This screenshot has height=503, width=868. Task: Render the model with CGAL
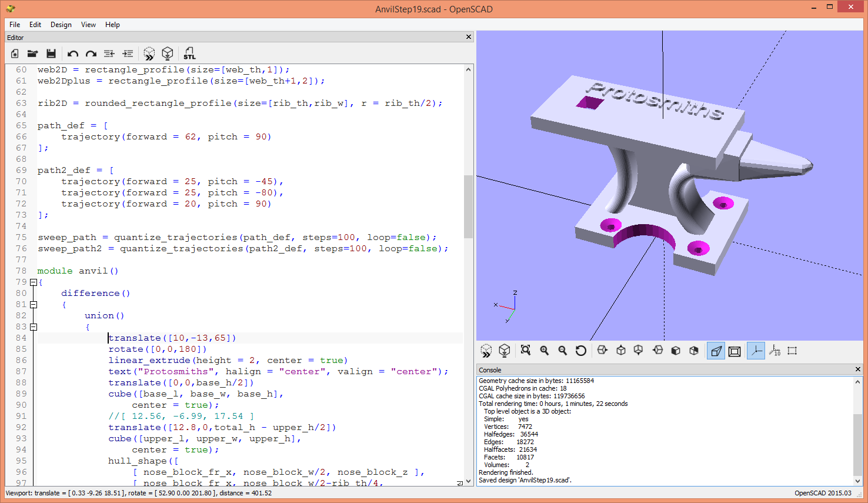pyautogui.click(x=168, y=54)
